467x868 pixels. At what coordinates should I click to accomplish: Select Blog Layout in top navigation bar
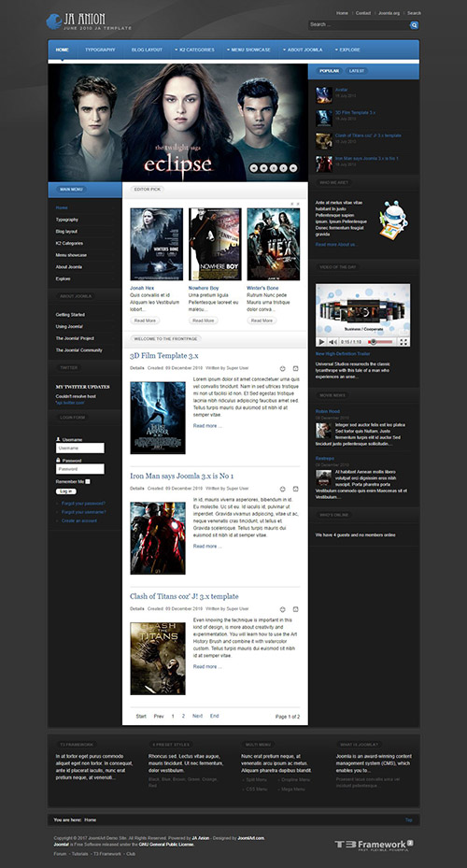[x=148, y=50]
